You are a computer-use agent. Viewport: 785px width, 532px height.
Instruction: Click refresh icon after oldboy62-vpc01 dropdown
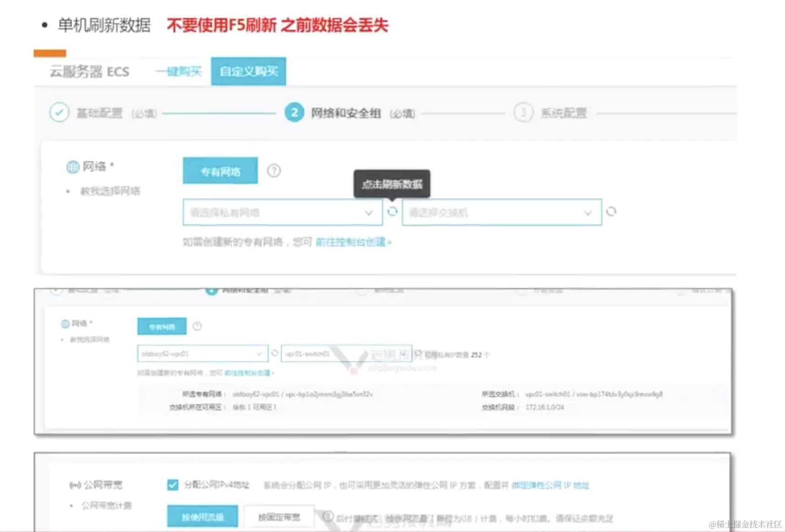coord(275,353)
